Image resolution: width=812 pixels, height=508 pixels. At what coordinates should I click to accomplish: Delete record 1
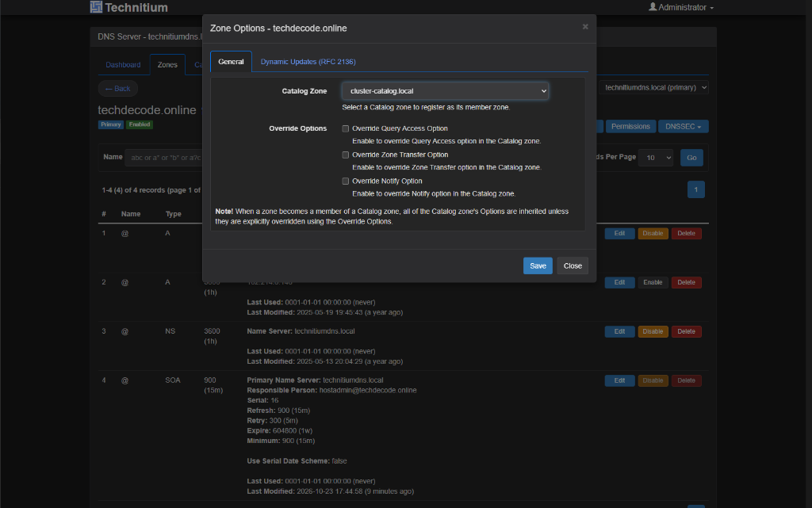tap(686, 233)
